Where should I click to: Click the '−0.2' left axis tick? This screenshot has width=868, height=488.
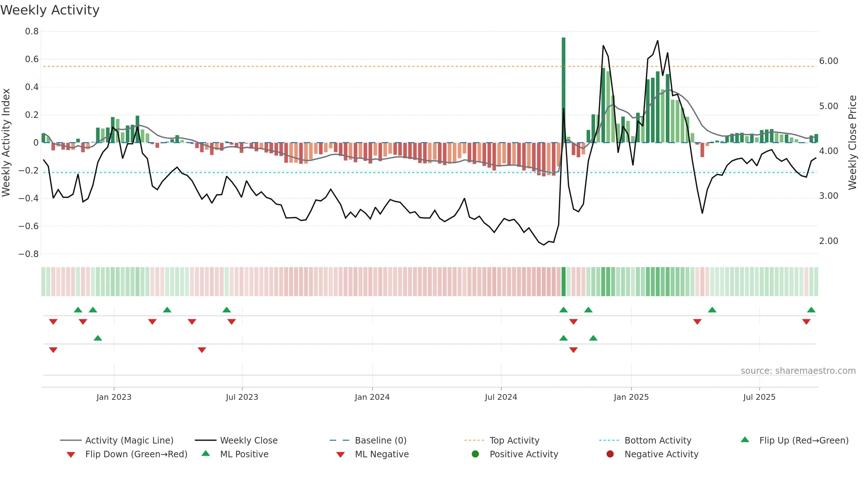pos(29,171)
